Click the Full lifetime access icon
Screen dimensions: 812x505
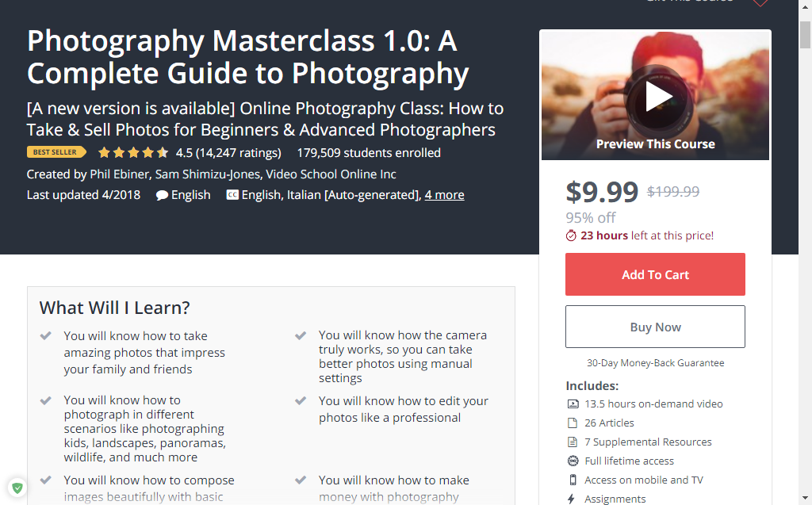click(573, 461)
